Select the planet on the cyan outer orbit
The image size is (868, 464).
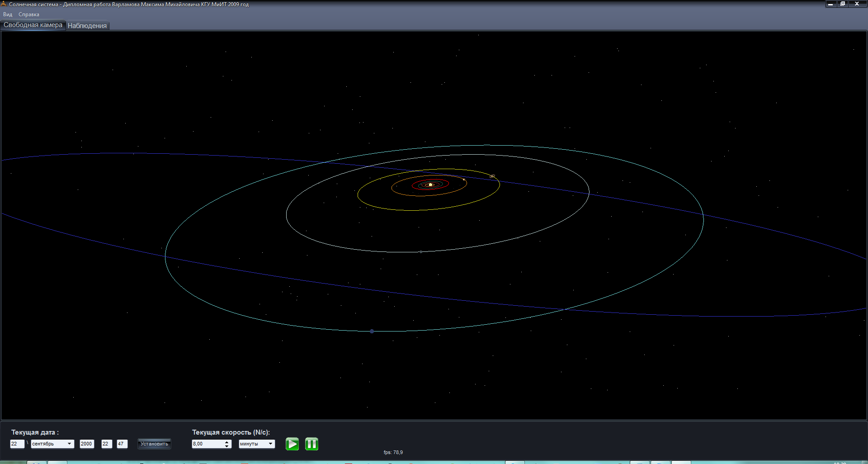pyautogui.click(x=372, y=331)
